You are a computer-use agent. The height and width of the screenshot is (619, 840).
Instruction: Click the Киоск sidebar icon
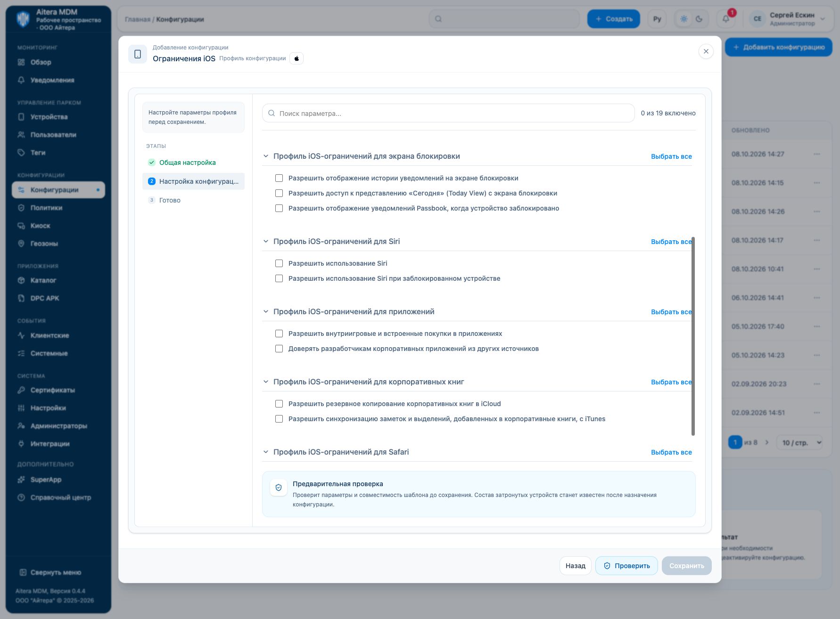click(x=21, y=226)
